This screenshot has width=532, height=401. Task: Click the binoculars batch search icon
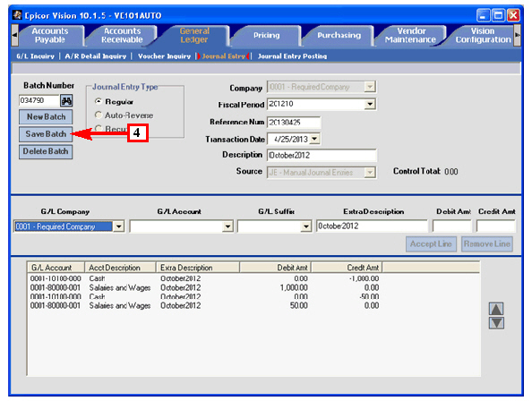66,100
